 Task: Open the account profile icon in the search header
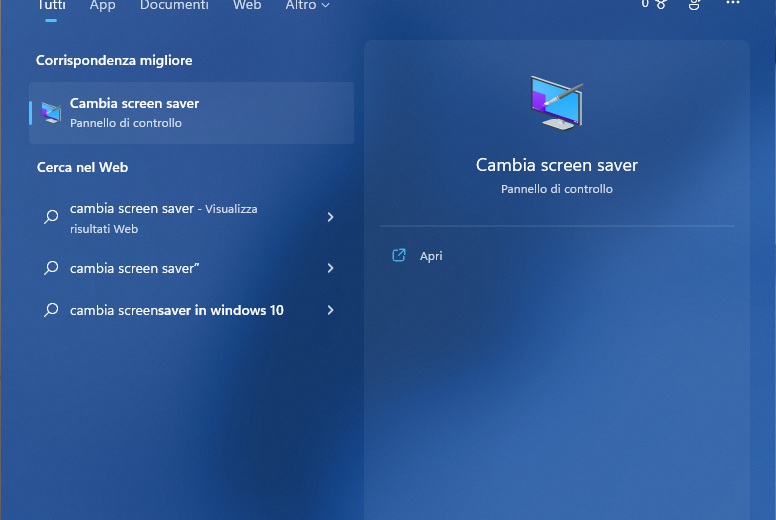coord(694,4)
